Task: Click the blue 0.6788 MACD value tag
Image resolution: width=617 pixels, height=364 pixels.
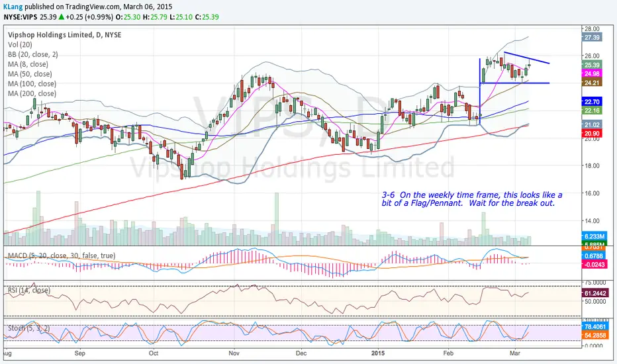Action: click(x=594, y=255)
